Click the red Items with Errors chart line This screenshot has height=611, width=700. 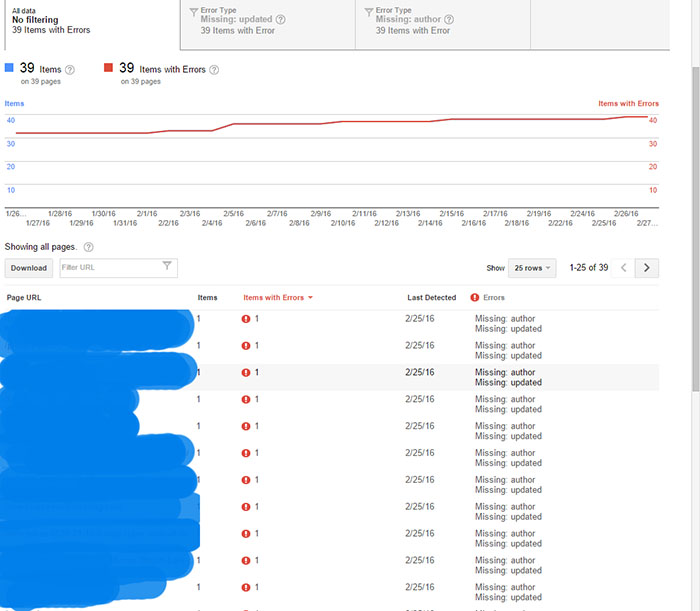332,123
